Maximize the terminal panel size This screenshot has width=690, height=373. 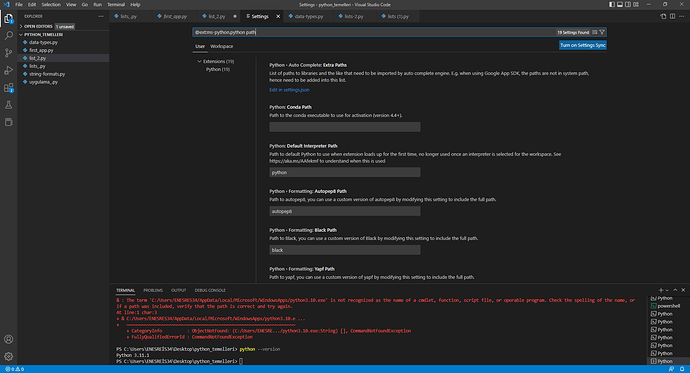point(675,290)
